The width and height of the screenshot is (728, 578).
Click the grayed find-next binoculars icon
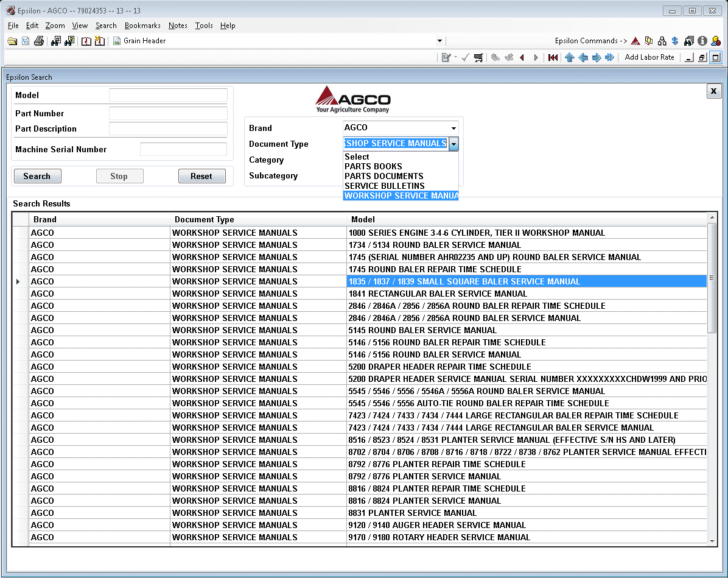509,58
